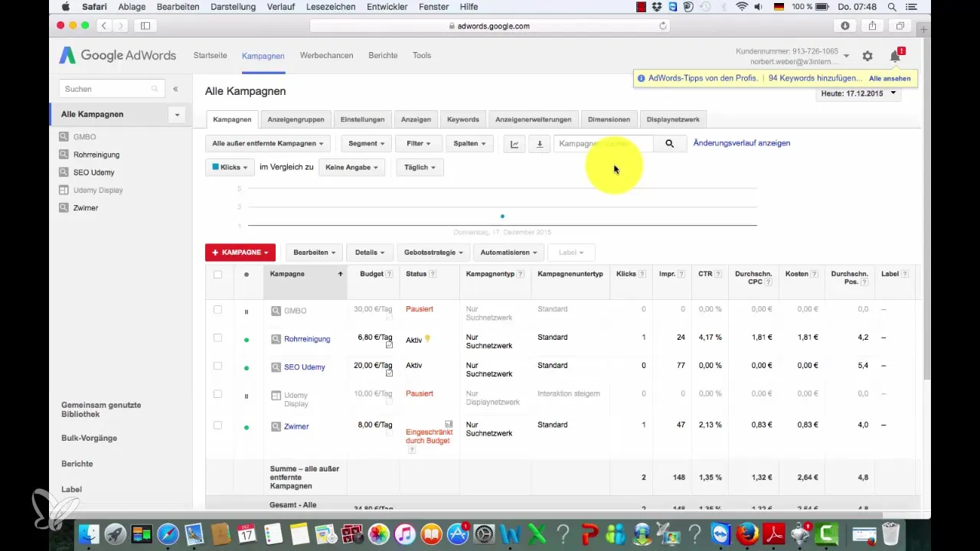This screenshot has height=551, width=980.
Task: Click the data point on the chart
Action: (x=502, y=216)
